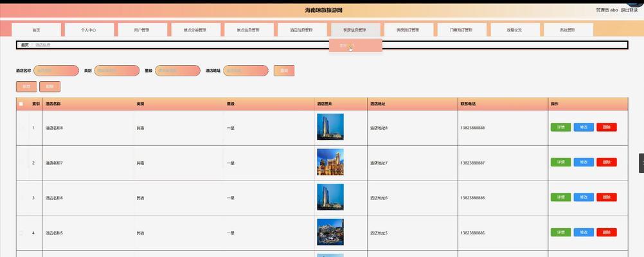The width and height of the screenshot is (644, 257).
Task: Open the hotel picture in row 2
Action: click(330, 162)
